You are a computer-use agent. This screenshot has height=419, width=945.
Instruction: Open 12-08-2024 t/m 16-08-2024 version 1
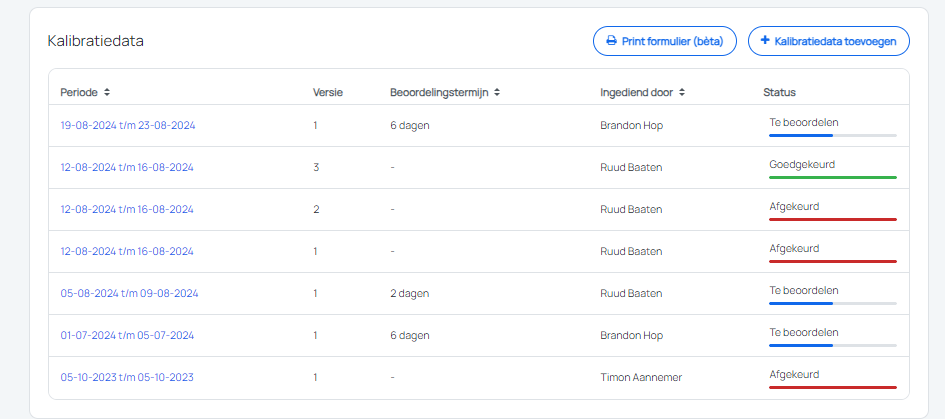(127, 251)
